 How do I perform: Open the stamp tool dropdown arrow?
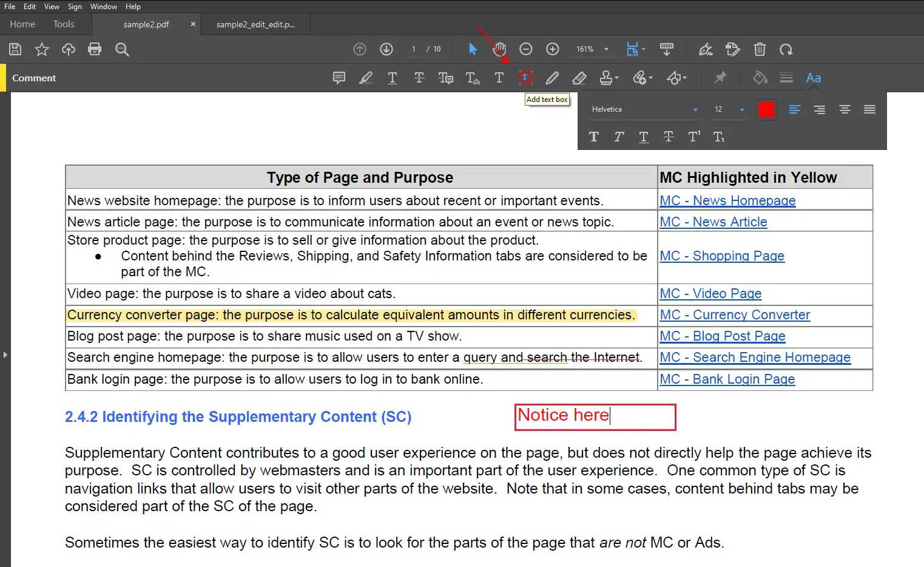coord(616,78)
